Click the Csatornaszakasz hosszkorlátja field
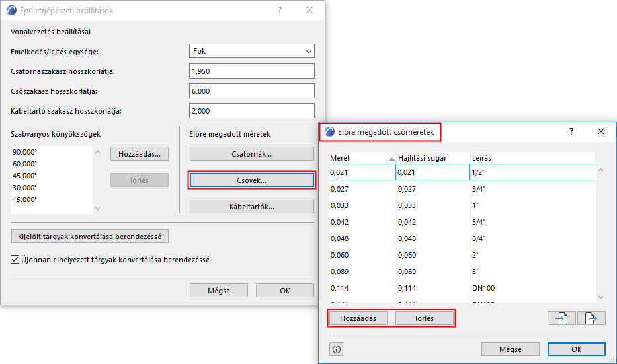 252,71
